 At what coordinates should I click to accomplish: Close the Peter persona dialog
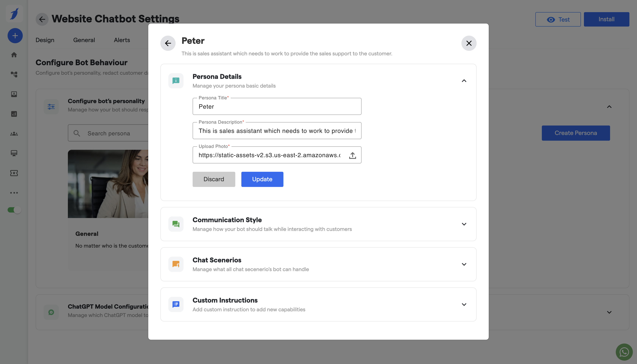[x=469, y=43]
